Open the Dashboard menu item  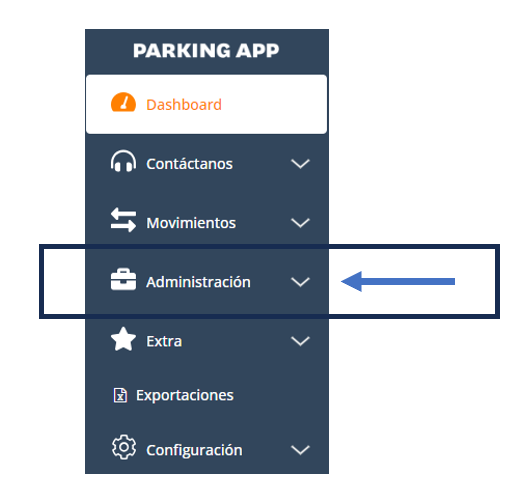[206, 104]
